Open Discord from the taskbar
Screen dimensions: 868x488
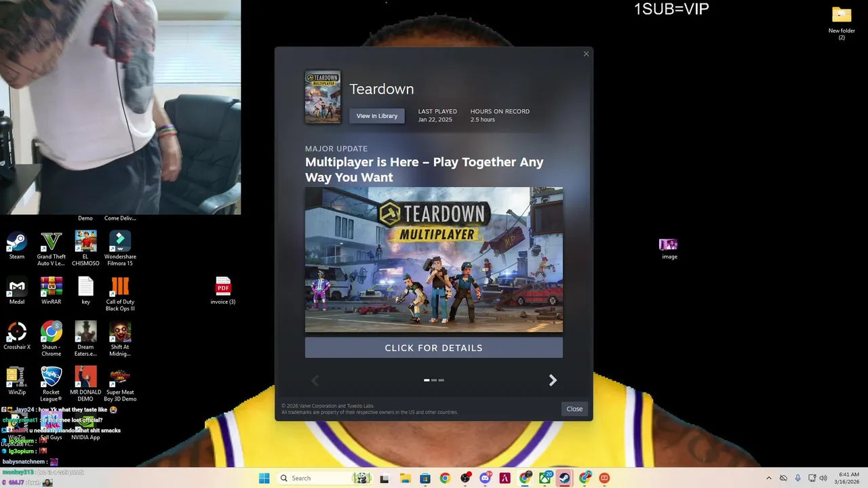485,478
